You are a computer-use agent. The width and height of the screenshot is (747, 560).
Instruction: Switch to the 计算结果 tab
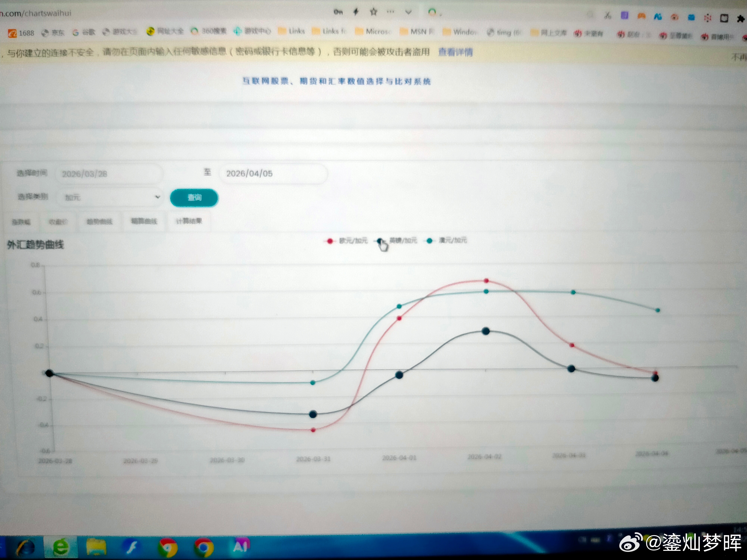pyautogui.click(x=189, y=221)
